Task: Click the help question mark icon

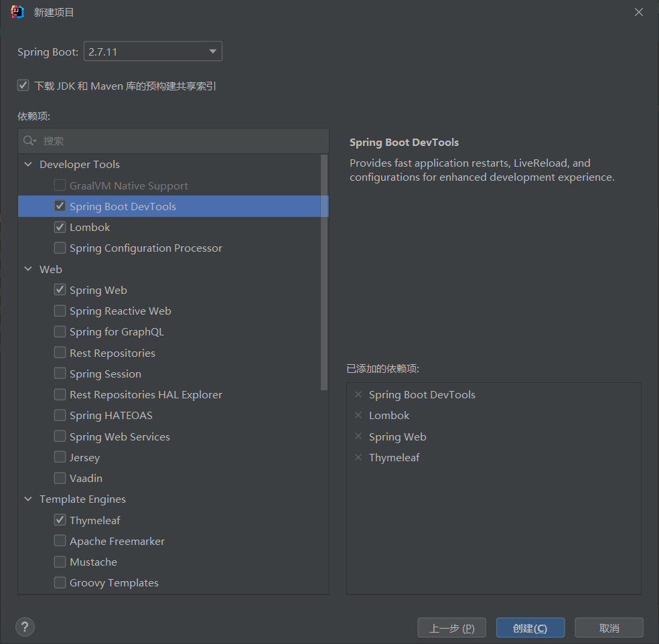Action: (25, 627)
